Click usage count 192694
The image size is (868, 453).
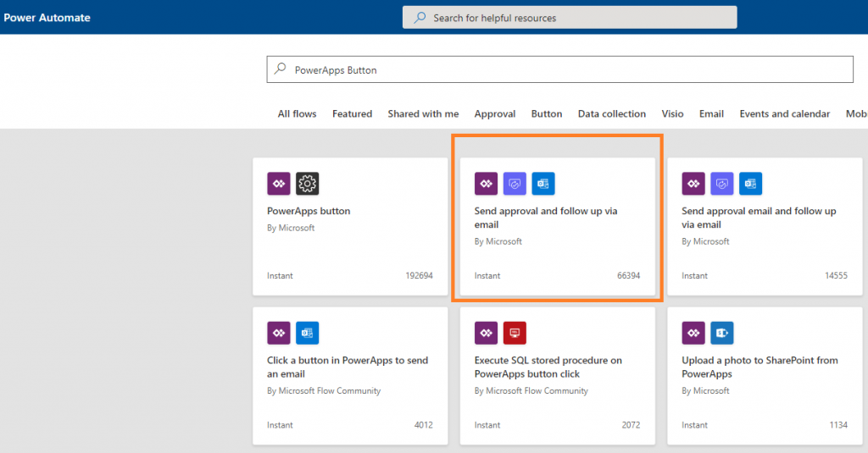click(x=419, y=275)
